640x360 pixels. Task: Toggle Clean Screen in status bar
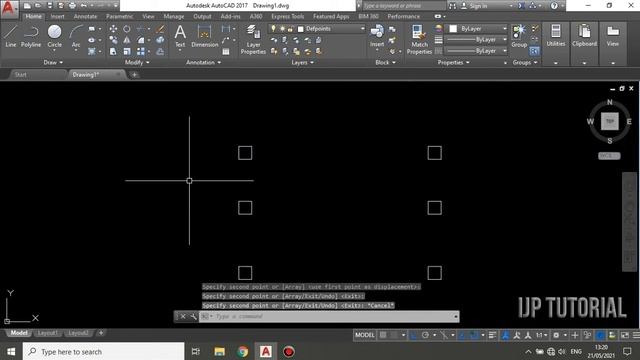625,335
